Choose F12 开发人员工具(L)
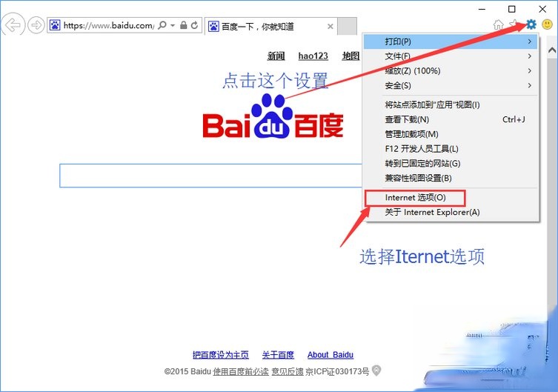 coord(451,149)
